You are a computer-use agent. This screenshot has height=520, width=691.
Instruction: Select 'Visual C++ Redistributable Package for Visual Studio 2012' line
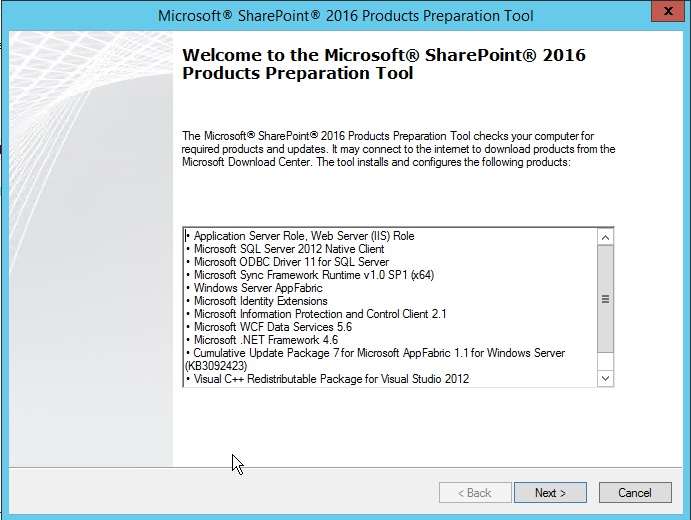click(x=327, y=379)
